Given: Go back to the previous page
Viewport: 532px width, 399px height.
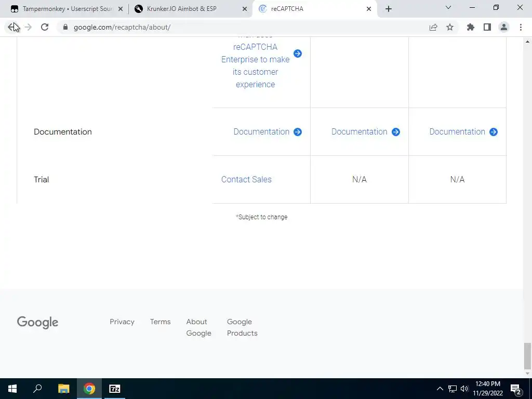Looking at the screenshot, I should click(x=12, y=27).
